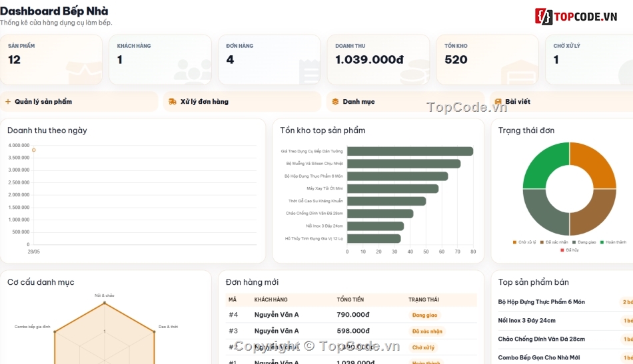Click the Chờ xử lý status badge in the orders table
This screenshot has width=633, height=364.
[x=423, y=347]
